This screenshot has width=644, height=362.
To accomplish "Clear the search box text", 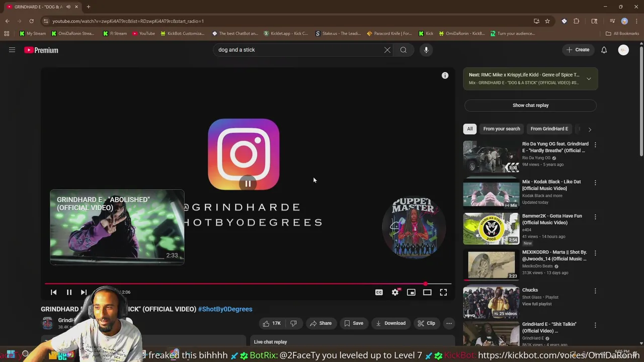I will tap(387, 50).
